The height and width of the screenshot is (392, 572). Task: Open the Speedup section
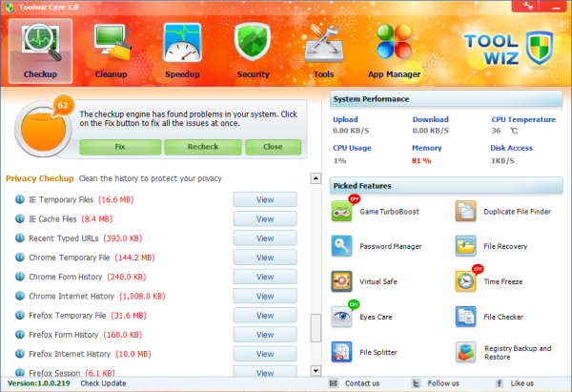[x=182, y=52]
